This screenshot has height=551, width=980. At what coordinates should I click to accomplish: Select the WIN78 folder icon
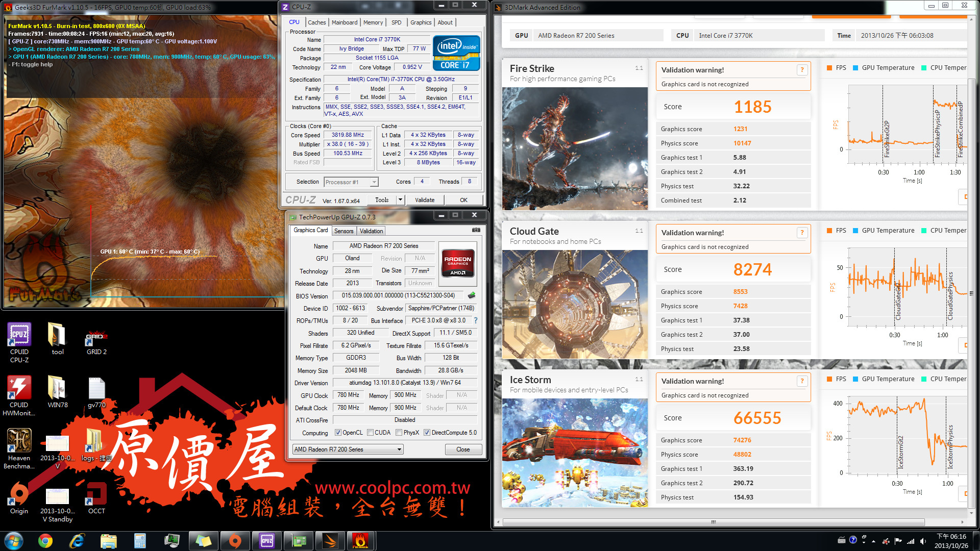click(58, 392)
